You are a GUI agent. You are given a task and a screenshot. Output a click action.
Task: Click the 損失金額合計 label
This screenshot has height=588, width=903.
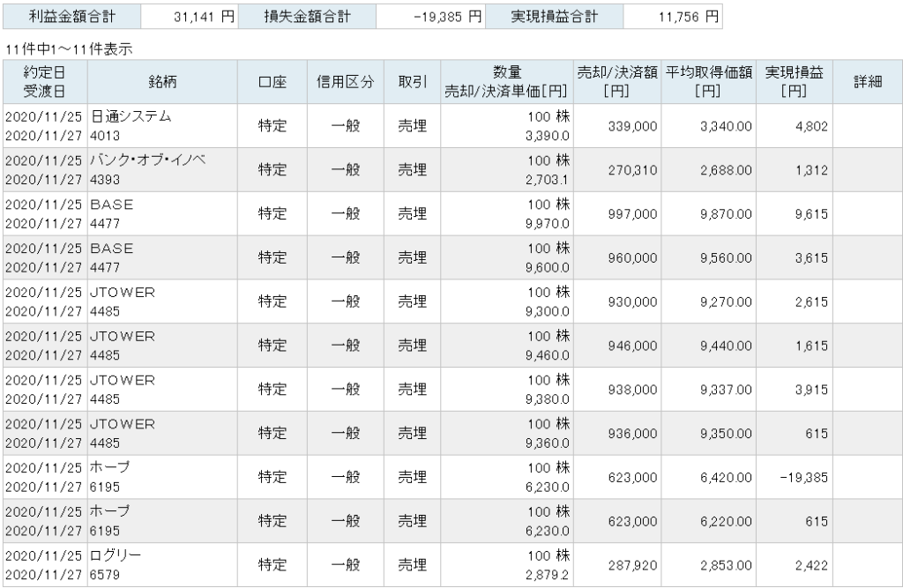click(307, 17)
